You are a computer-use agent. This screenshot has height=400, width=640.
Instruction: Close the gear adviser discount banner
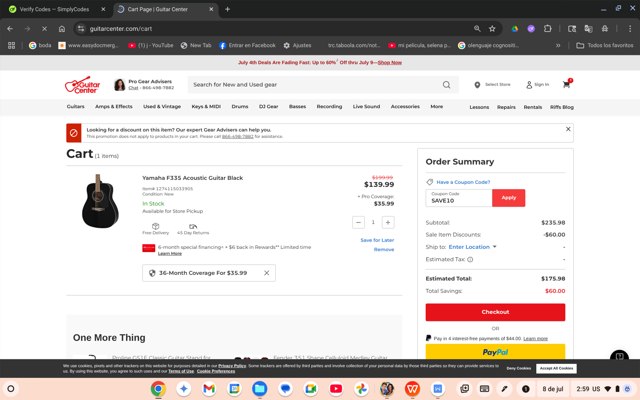pos(568,129)
